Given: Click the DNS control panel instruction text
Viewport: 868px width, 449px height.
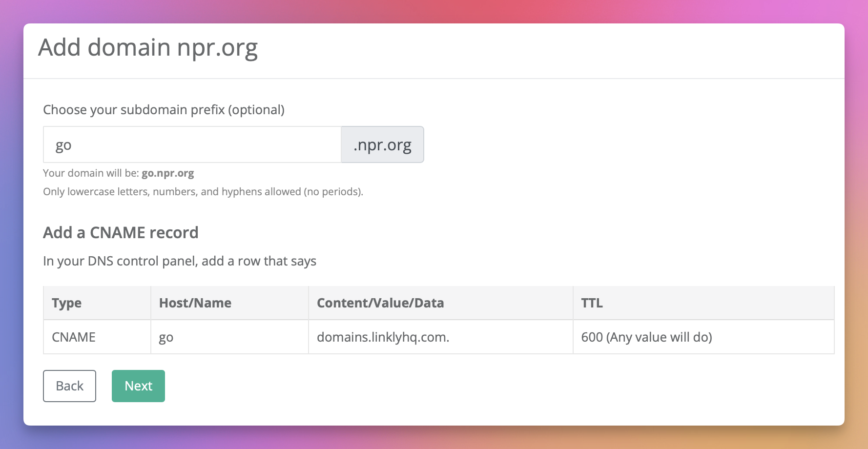Looking at the screenshot, I should (x=180, y=261).
